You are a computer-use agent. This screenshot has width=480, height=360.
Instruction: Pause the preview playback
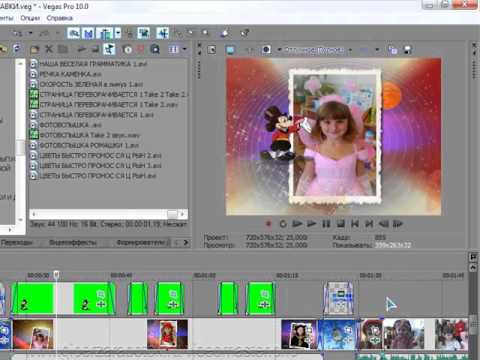click(x=326, y=224)
